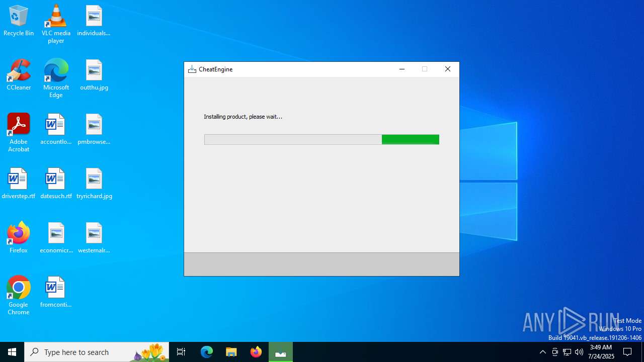Open the Recycle Bin desktop icon
The width and height of the screenshot is (644, 362).
[19, 20]
